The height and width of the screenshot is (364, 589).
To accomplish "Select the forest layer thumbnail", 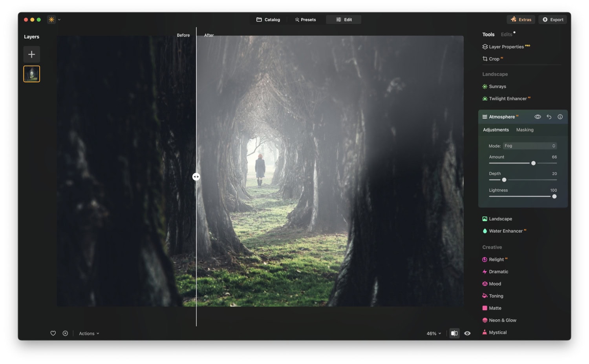I will pos(31,74).
